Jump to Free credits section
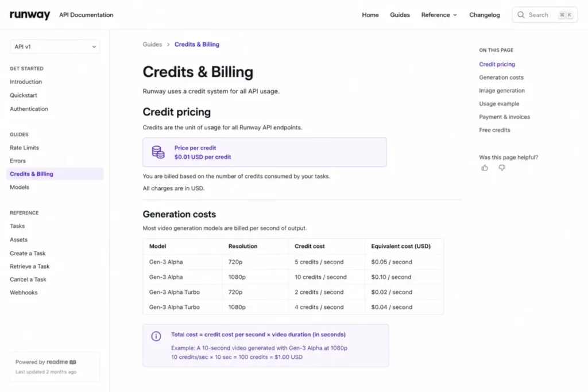Viewport: 588px width, 392px height. pos(494,130)
